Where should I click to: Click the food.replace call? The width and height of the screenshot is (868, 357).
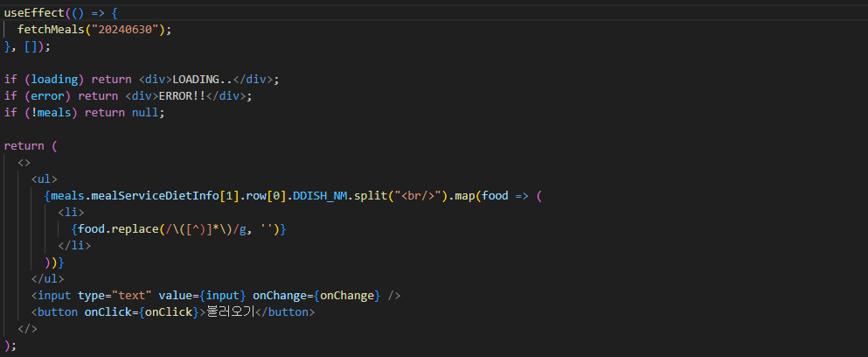tap(119, 229)
